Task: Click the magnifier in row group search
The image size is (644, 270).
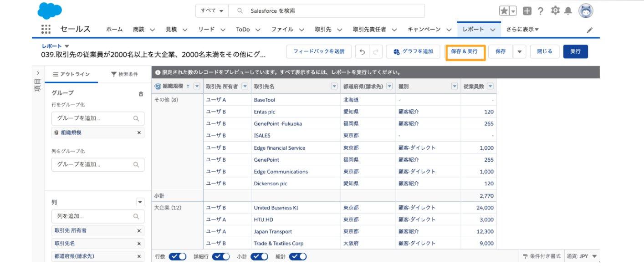Action: 136,118
